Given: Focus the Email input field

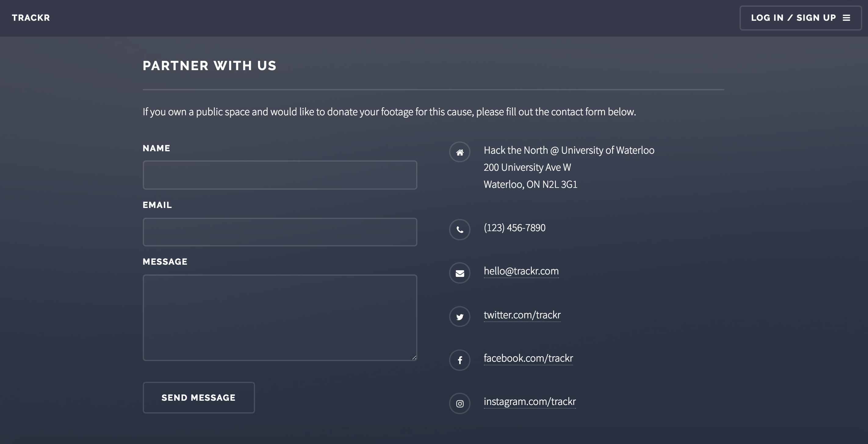Looking at the screenshot, I should [x=280, y=232].
